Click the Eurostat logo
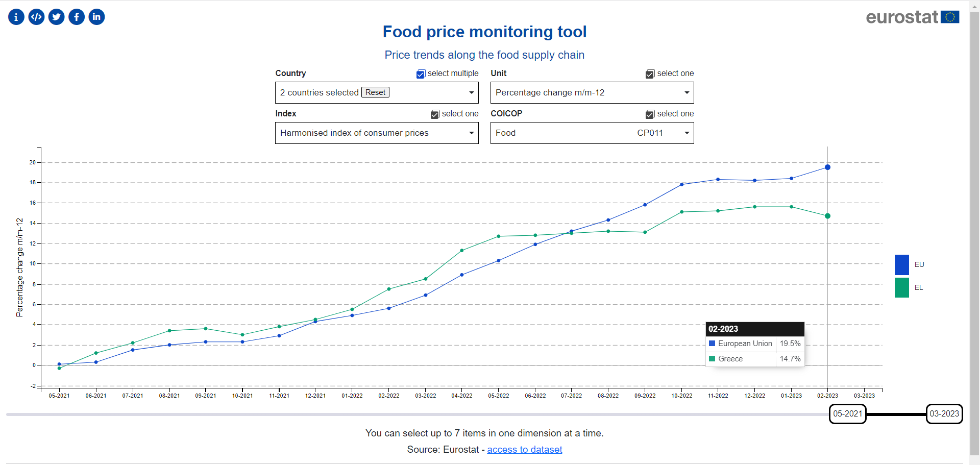980x465 pixels. [912, 17]
